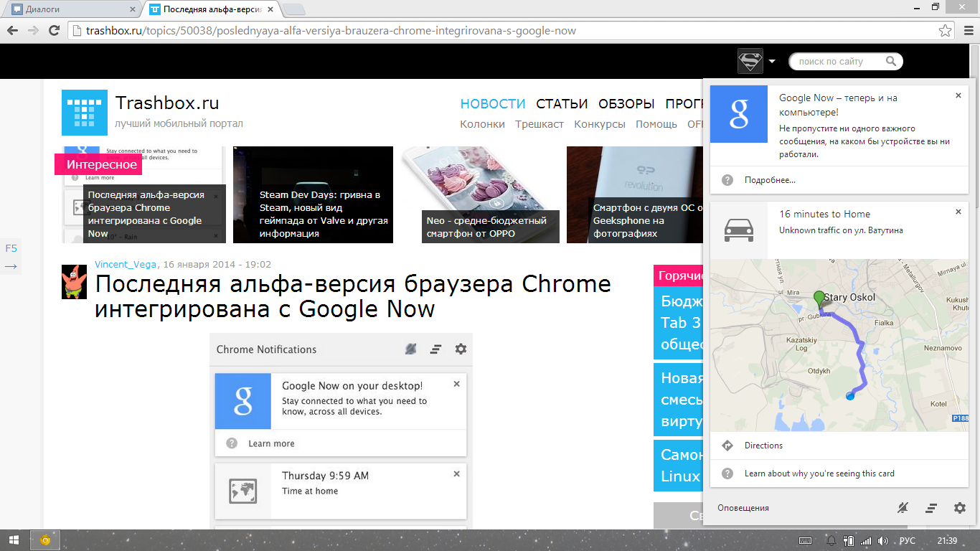Click the 'Trashbox.ru' site title text
Viewport: 980px width, 551px height.
pos(167,103)
